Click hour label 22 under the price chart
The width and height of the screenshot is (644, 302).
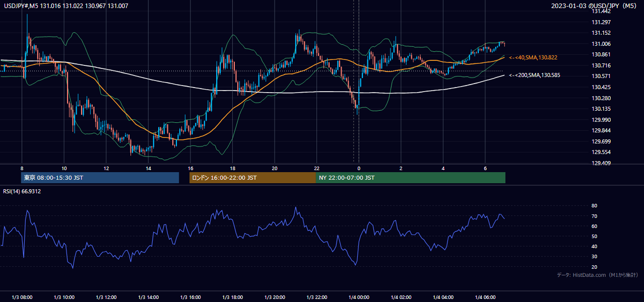(x=316, y=168)
